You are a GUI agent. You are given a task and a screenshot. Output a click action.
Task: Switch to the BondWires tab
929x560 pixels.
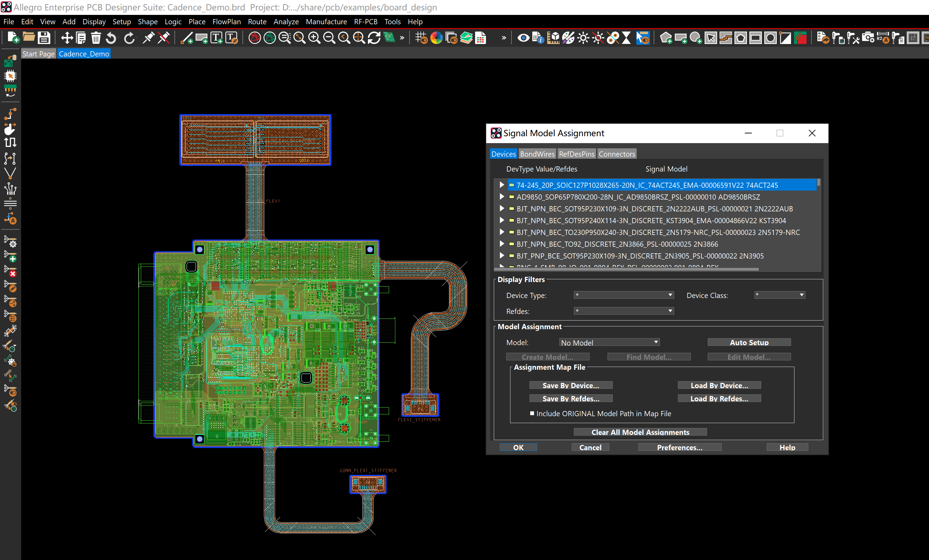(x=537, y=154)
